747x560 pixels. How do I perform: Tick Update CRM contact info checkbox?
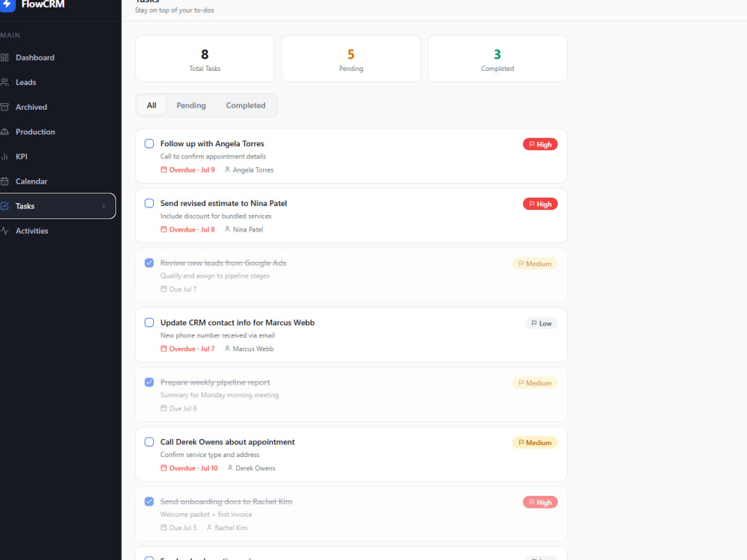pos(149,323)
